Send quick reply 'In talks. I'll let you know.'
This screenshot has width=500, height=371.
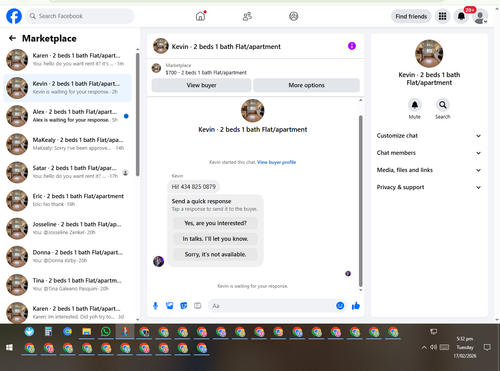click(x=215, y=239)
